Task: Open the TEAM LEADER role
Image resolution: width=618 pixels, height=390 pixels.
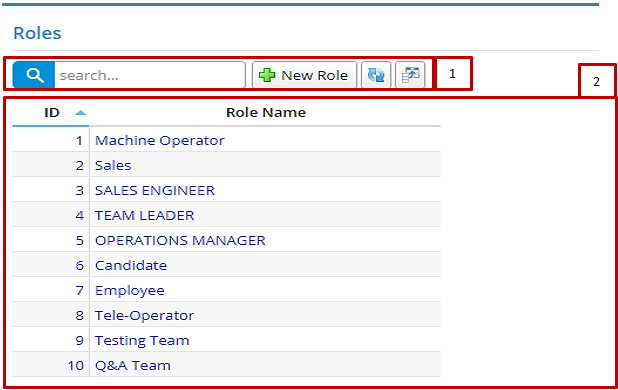Action: (145, 215)
